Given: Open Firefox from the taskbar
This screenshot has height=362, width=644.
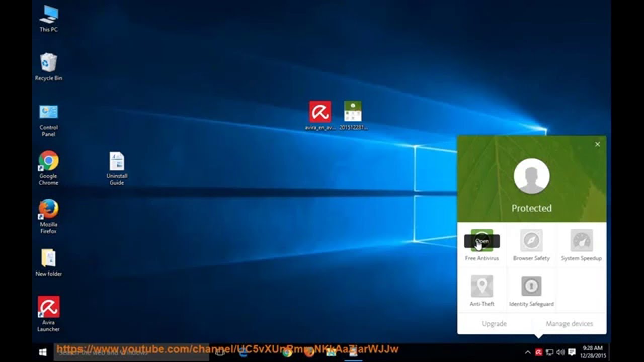Looking at the screenshot, I should click(309, 352).
